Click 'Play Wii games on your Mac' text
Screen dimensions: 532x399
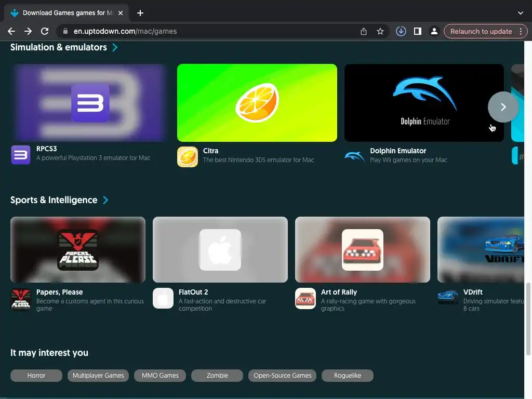point(408,160)
